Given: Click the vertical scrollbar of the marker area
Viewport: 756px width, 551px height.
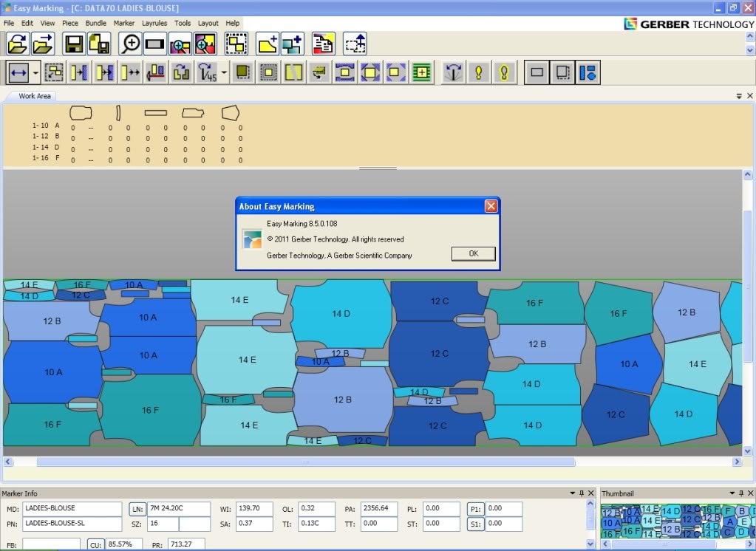Looking at the screenshot, I should pyautogui.click(x=747, y=287).
